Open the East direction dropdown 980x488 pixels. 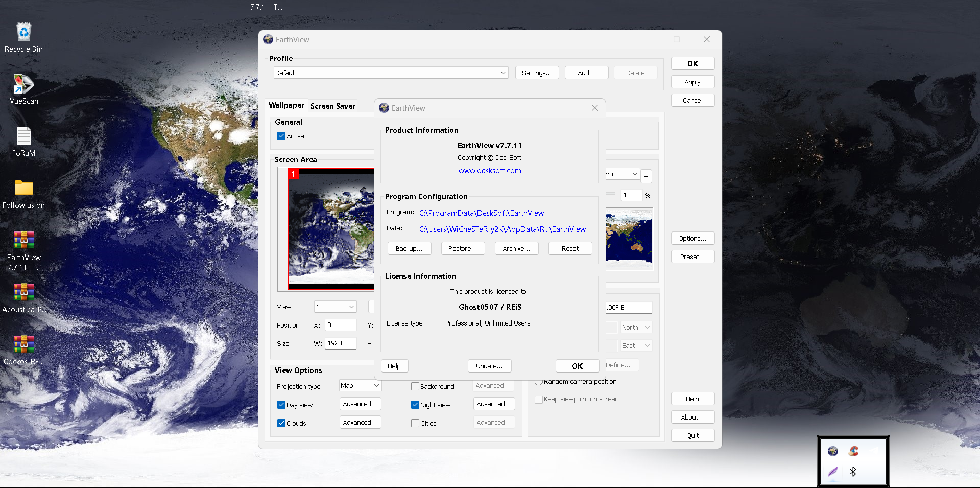tap(636, 345)
